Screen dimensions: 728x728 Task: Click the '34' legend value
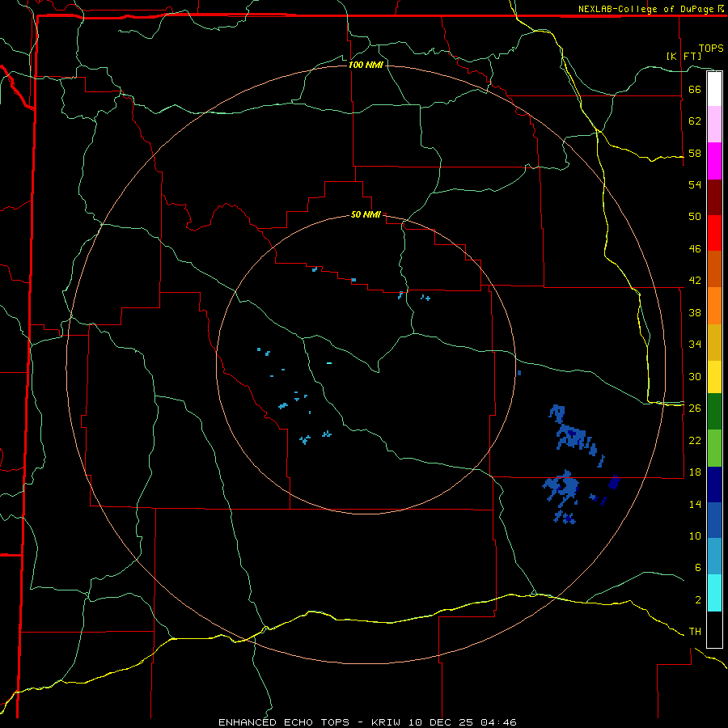[695, 345]
